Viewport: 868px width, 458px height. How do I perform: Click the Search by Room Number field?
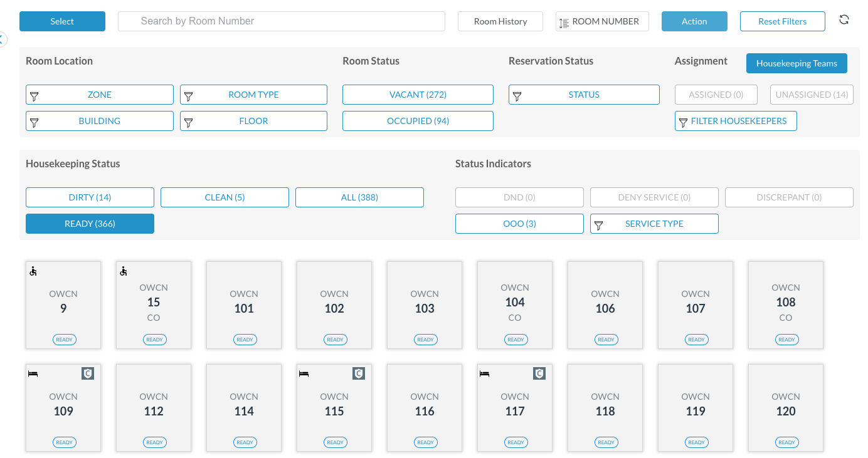[x=282, y=21]
